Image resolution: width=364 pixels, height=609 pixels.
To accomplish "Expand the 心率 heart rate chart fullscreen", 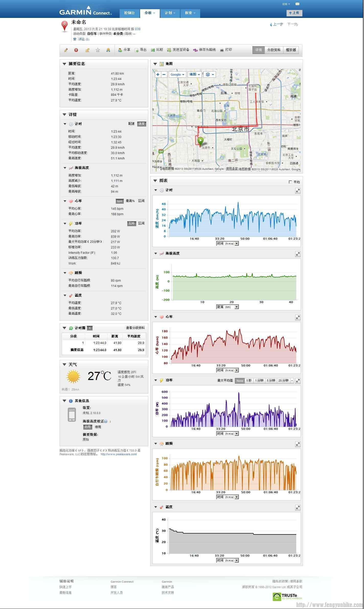I will tap(298, 317).
